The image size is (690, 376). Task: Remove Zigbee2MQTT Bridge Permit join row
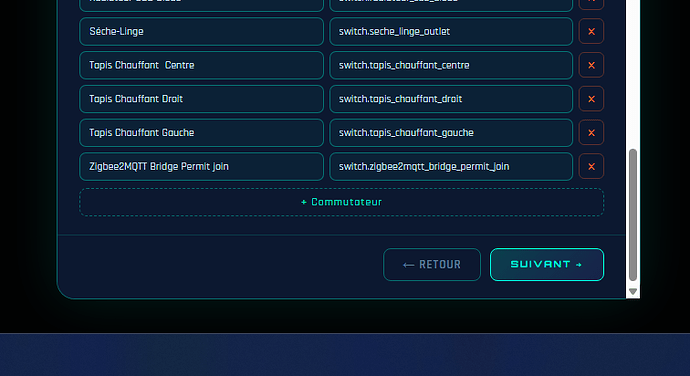click(x=591, y=166)
